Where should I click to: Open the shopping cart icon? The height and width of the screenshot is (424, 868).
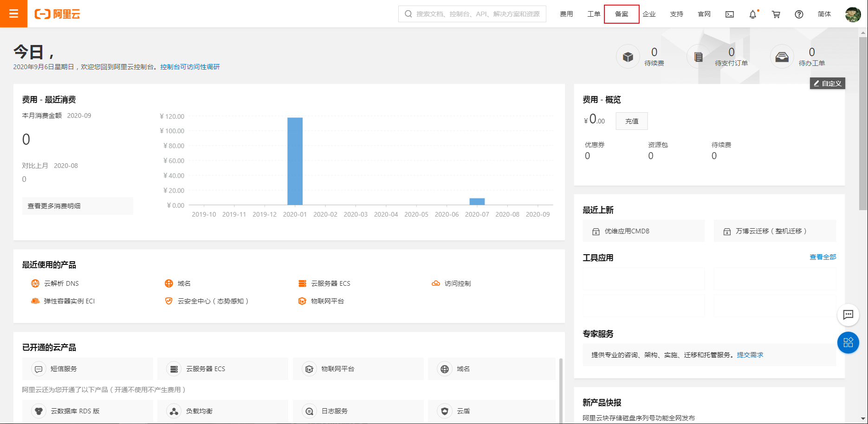click(776, 14)
